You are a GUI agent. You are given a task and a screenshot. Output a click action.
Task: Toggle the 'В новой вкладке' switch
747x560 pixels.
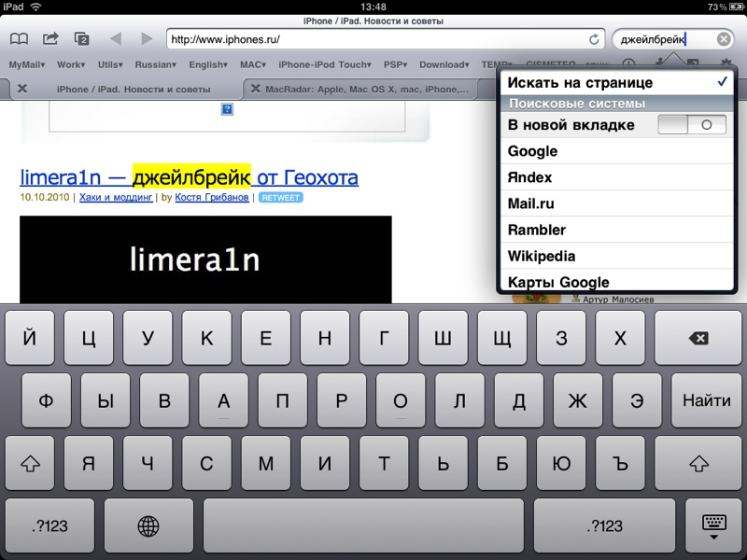click(x=692, y=125)
